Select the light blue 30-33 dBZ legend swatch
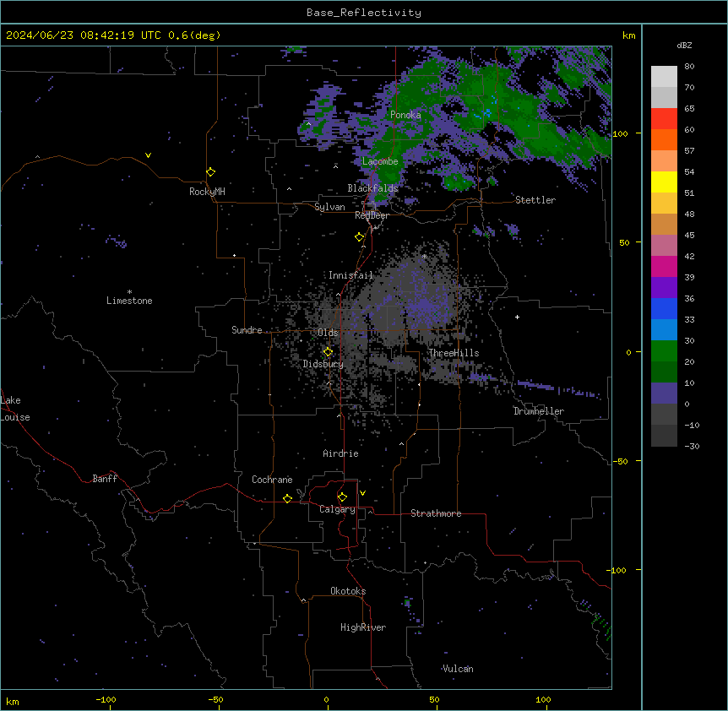This screenshot has width=728, height=711. (664, 330)
